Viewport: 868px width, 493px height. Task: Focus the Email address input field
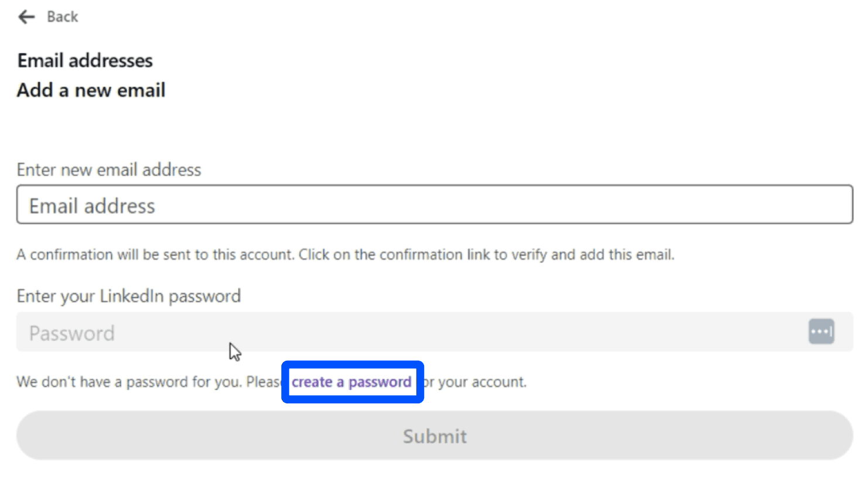[x=435, y=204]
